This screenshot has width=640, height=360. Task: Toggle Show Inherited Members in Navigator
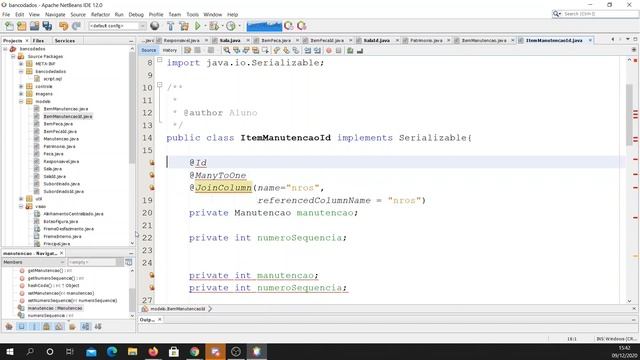click(x=9, y=327)
